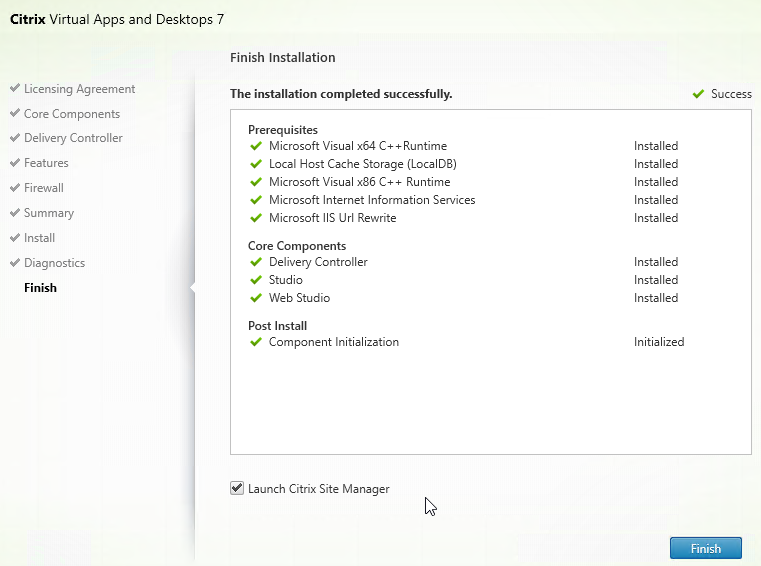Click checkmark icon beside Diagnostics step
The height and width of the screenshot is (566, 761).
(x=15, y=262)
